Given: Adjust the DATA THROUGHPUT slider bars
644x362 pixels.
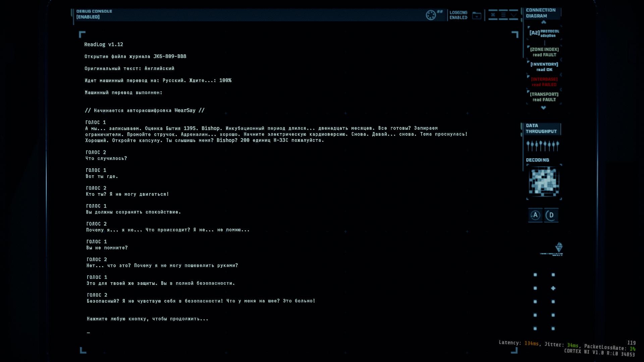Looking at the screenshot, I should pyautogui.click(x=542, y=146).
